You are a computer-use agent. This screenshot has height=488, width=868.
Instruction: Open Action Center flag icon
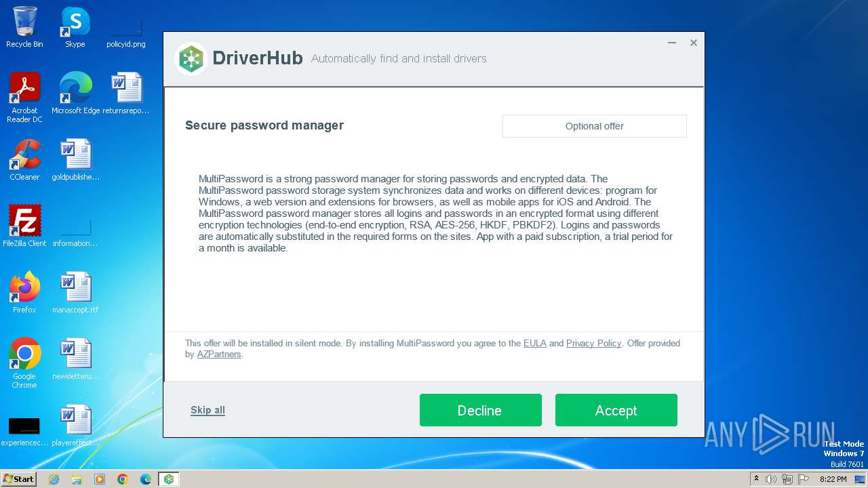[x=804, y=479]
